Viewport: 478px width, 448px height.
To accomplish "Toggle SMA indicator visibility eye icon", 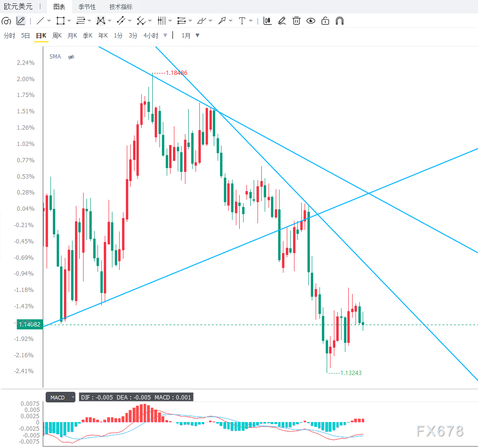I will (x=71, y=57).
